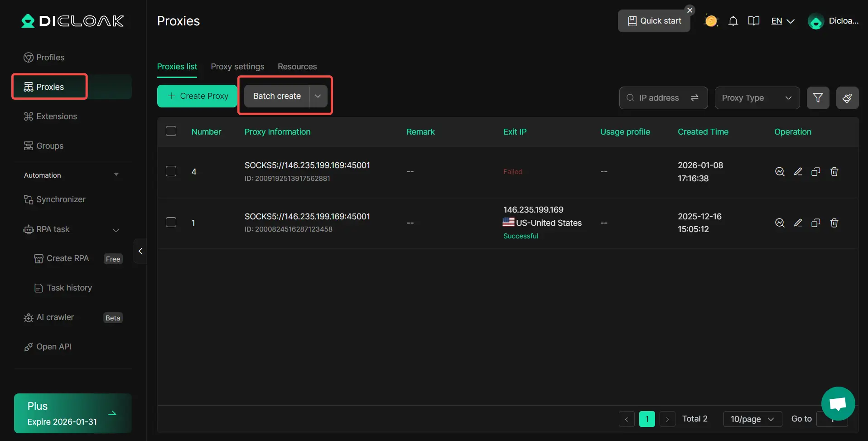The image size is (868, 441).
Task: Click the filter funnel icon
Action: point(818,98)
